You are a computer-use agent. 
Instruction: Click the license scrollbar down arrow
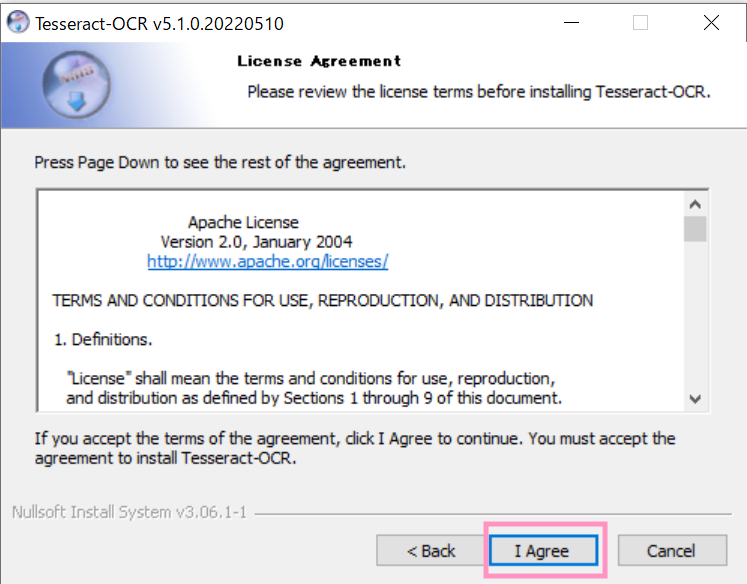coord(695,399)
